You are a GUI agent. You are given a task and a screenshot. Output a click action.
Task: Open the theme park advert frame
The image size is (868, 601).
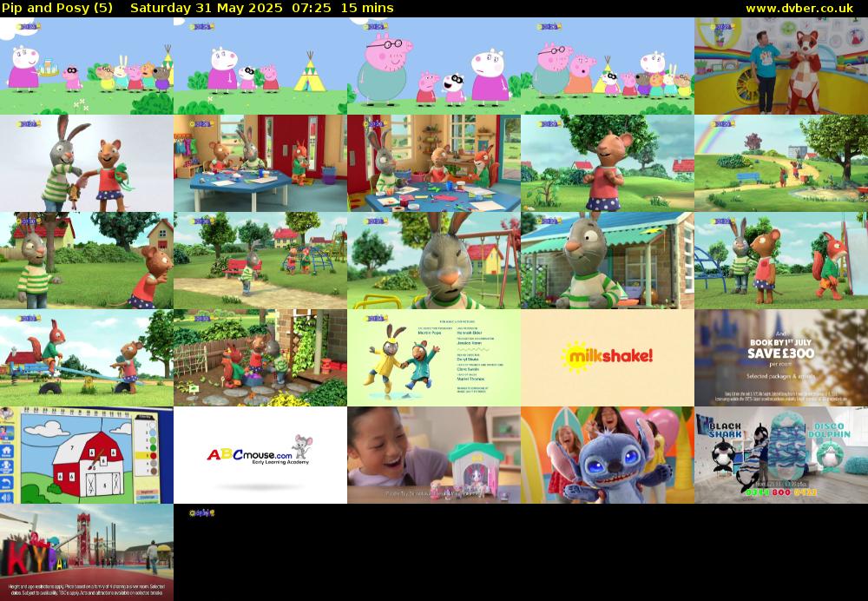86,552
